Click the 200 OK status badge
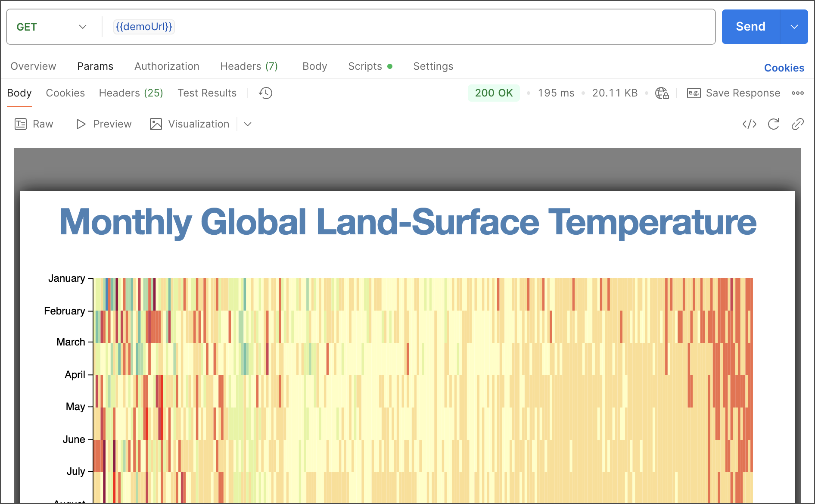The image size is (815, 504). (494, 93)
